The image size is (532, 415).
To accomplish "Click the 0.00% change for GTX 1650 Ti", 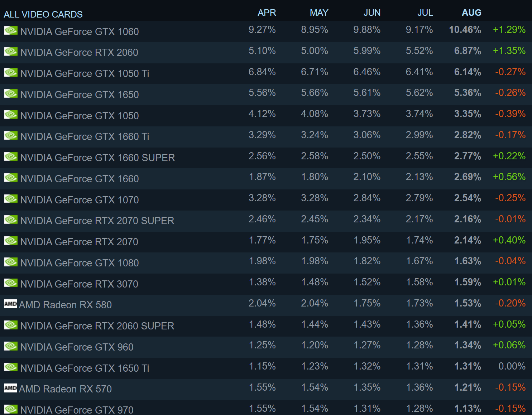I will (x=512, y=366).
